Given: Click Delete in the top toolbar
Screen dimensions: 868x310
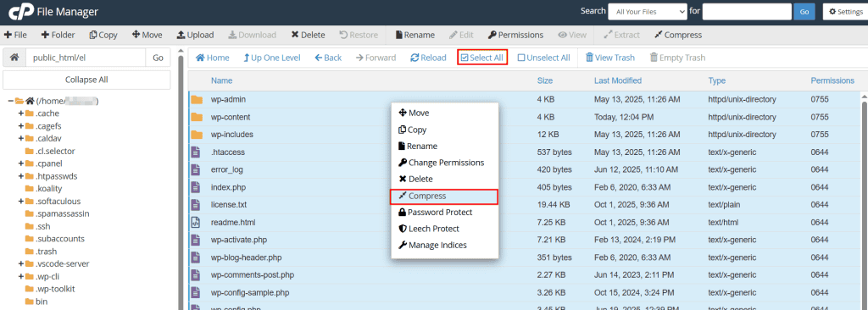Looking at the screenshot, I should pyautogui.click(x=308, y=35).
